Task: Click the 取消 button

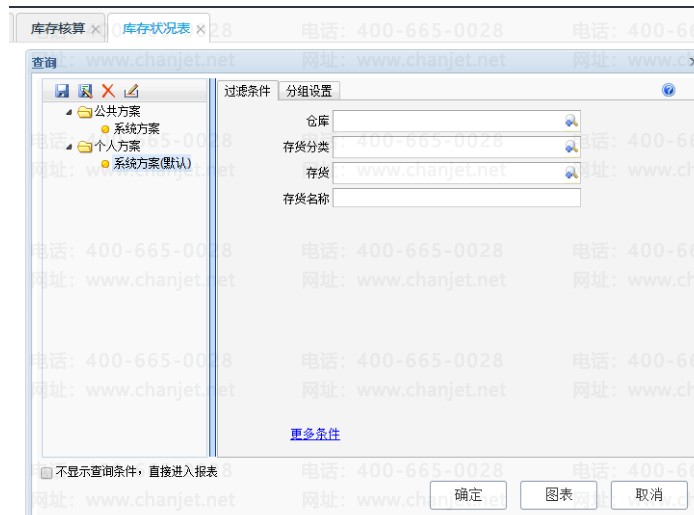Action: (649, 495)
